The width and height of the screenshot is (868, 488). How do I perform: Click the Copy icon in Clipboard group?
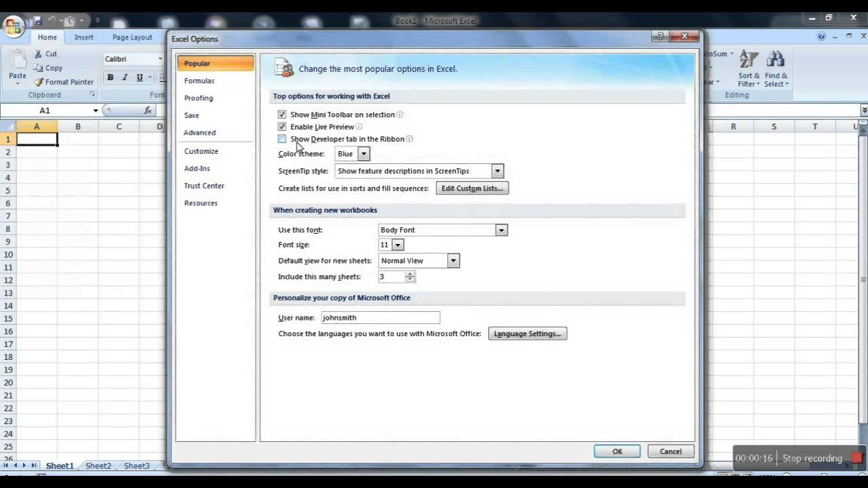pos(39,68)
